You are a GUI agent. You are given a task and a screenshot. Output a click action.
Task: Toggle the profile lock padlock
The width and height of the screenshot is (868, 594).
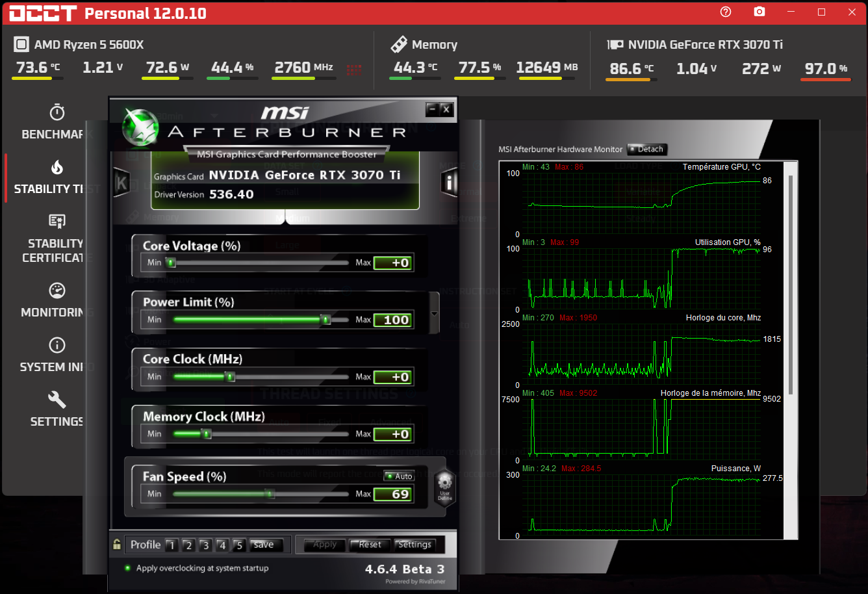pyautogui.click(x=117, y=545)
